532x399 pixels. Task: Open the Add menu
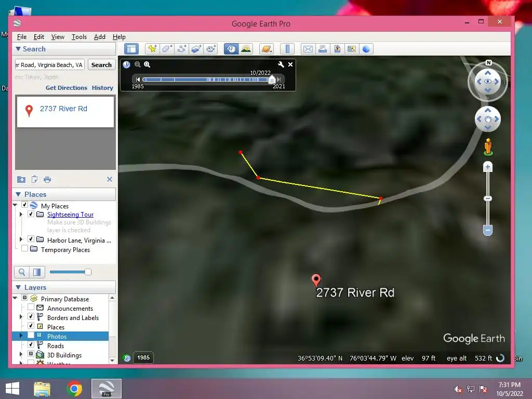[x=99, y=37]
